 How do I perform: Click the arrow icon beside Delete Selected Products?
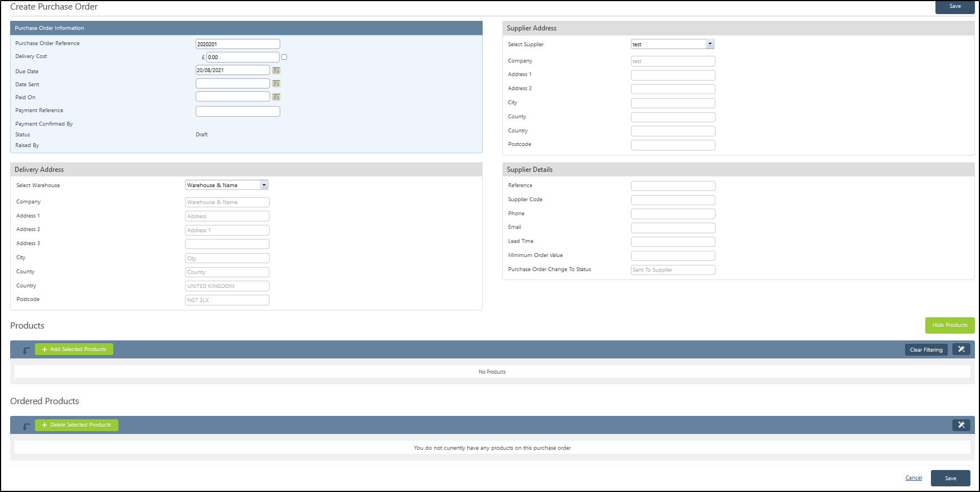26,425
